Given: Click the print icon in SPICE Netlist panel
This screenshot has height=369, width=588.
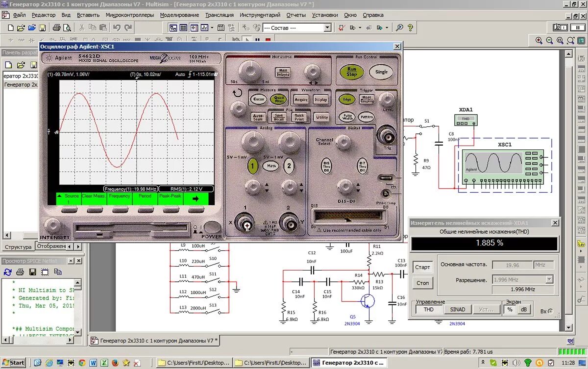Looking at the screenshot, I should 20,271.
